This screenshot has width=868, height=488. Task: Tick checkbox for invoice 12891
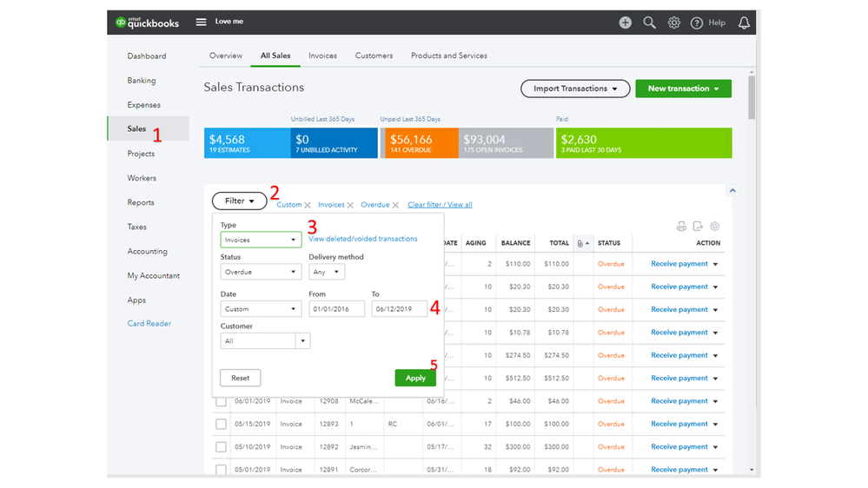click(221, 469)
